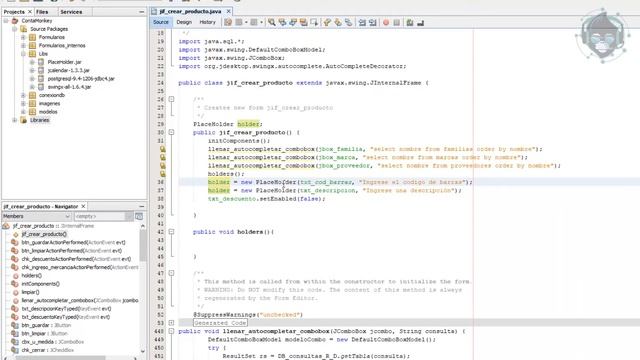Click the Uncomment toolbar icon

pos(420,22)
